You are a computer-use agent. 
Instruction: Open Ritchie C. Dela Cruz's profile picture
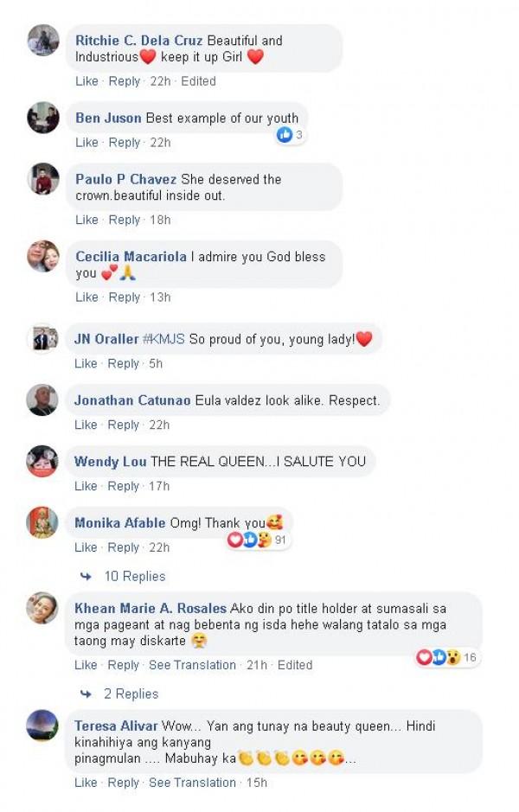(x=43, y=40)
